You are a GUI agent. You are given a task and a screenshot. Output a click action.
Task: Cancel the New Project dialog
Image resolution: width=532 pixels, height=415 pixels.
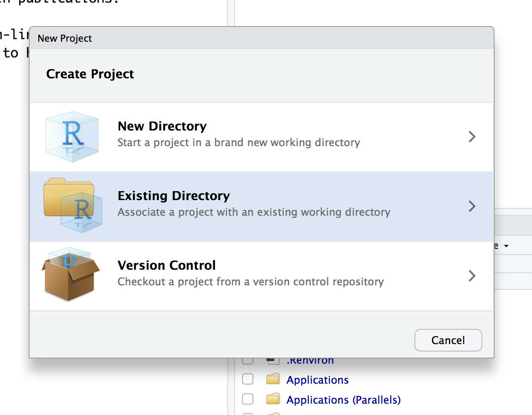(448, 340)
